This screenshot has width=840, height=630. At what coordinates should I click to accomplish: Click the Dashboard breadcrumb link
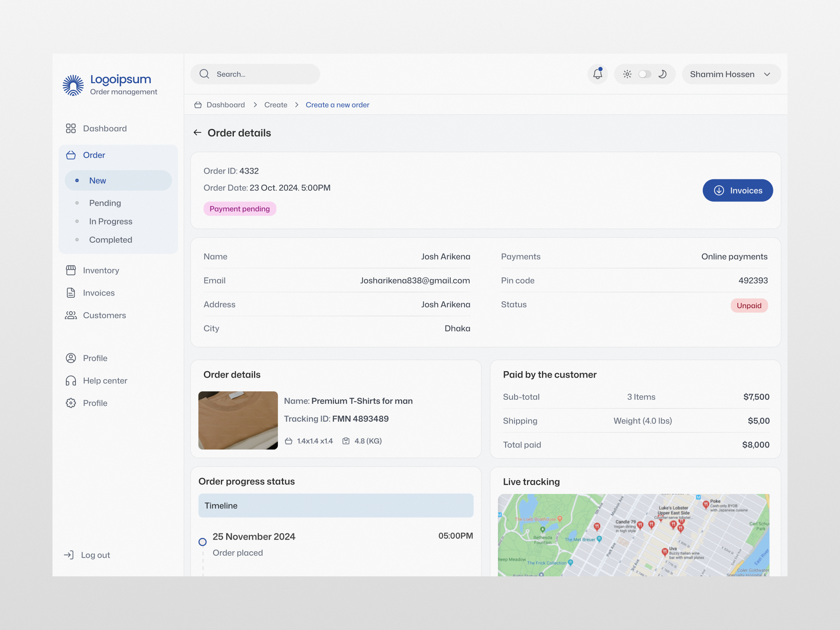pyautogui.click(x=226, y=105)
